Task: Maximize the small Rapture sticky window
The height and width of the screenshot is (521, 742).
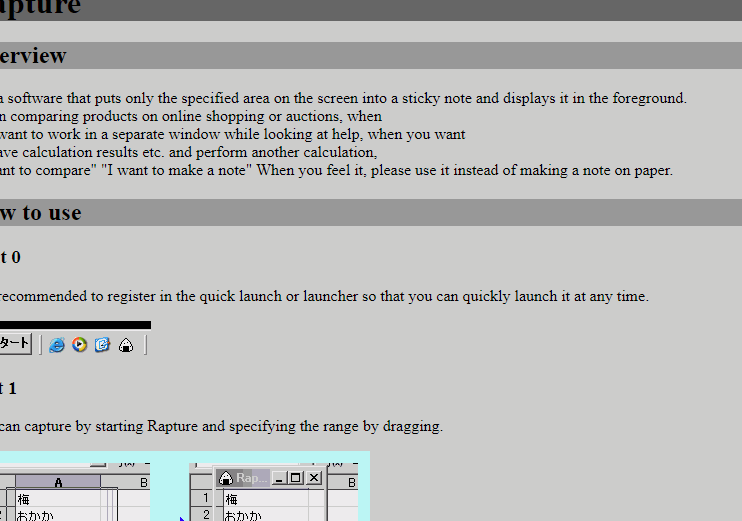Action: click(x=295, y=479)
